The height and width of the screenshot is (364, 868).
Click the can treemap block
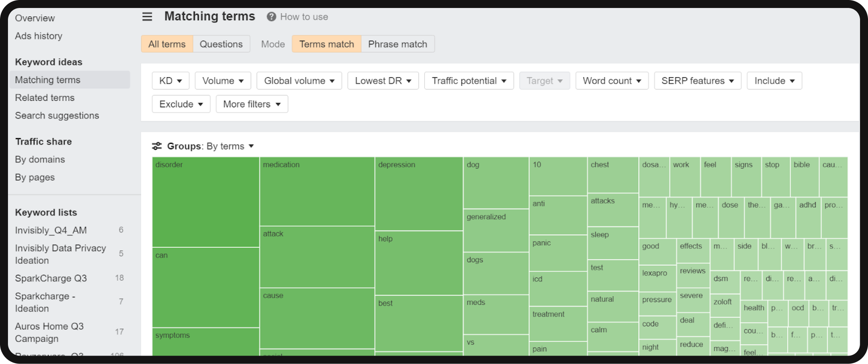[206, 287]
